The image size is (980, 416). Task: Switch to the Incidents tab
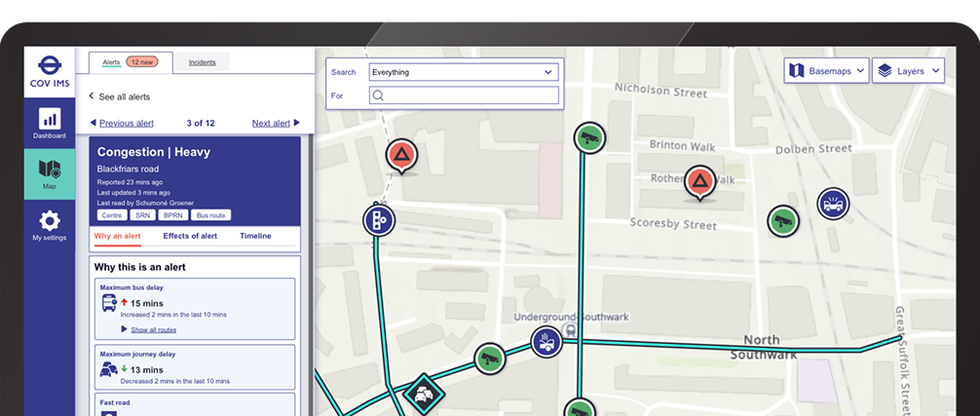point(203,62)
